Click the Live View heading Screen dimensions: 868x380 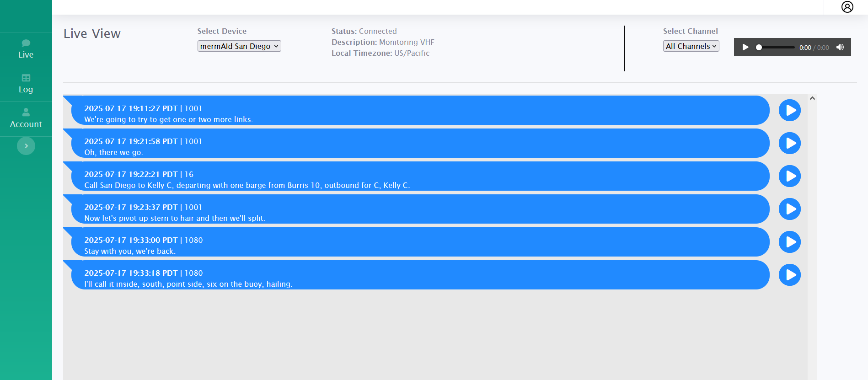click(92, 34)
